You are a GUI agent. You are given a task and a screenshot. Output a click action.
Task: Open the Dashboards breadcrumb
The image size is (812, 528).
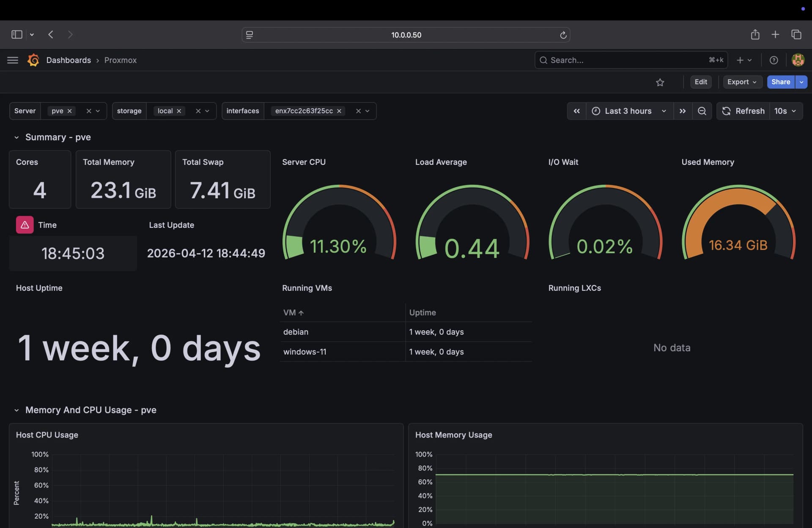click(x=69, y=60)
